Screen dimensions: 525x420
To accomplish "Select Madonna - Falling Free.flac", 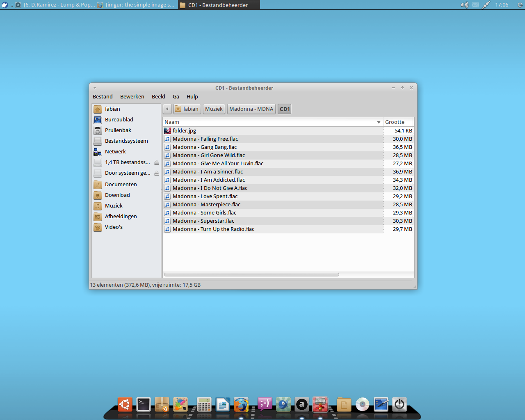I will point(288,139).
